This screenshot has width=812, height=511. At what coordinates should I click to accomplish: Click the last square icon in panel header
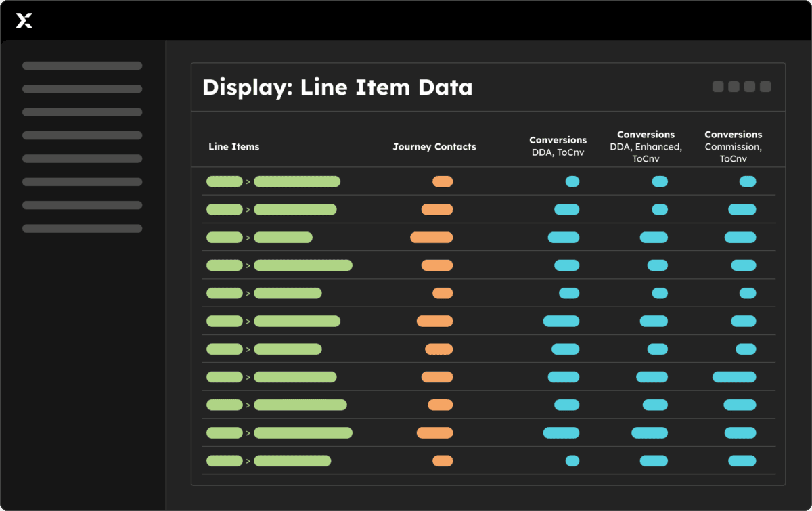765,87
